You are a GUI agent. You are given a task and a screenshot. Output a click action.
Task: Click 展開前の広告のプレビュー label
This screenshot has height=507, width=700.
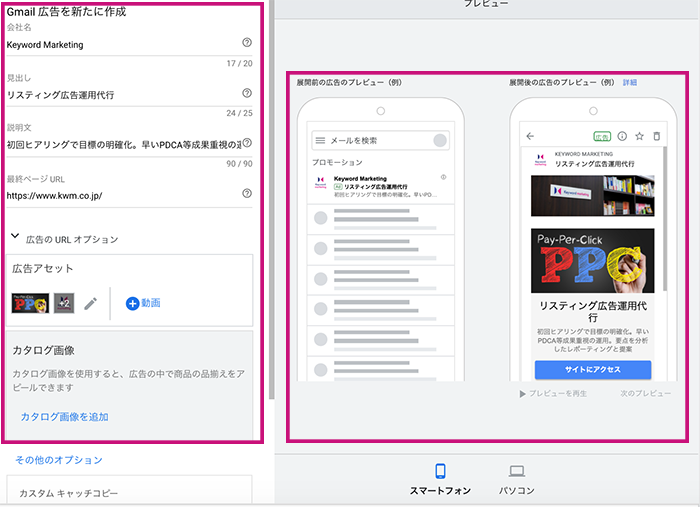coord(349,83)
